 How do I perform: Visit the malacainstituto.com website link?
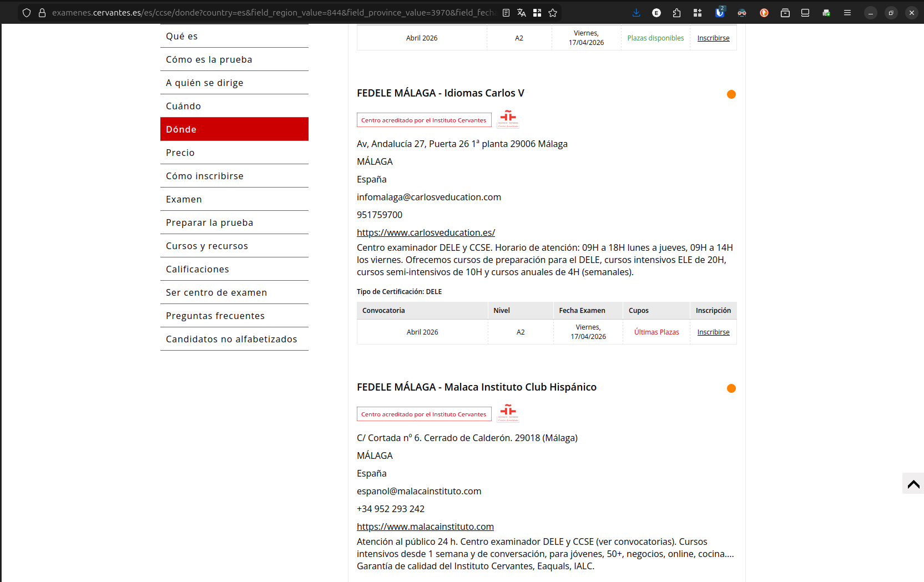[425, 527]
